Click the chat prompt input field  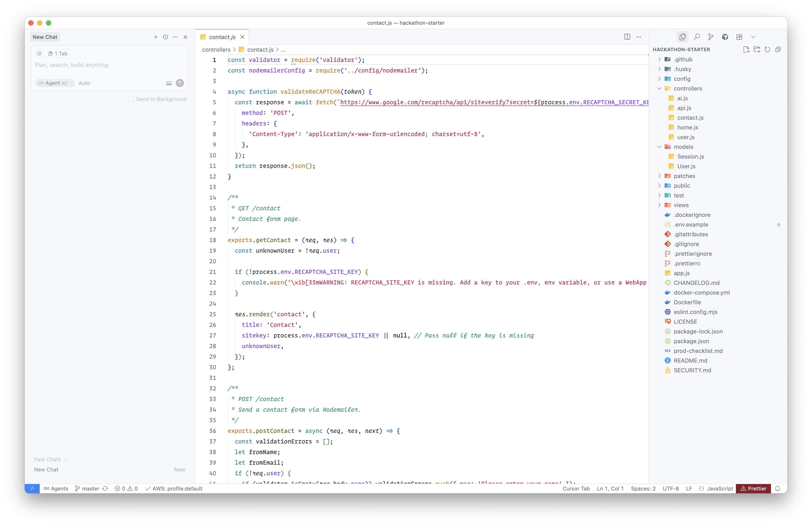click(109, 65)
